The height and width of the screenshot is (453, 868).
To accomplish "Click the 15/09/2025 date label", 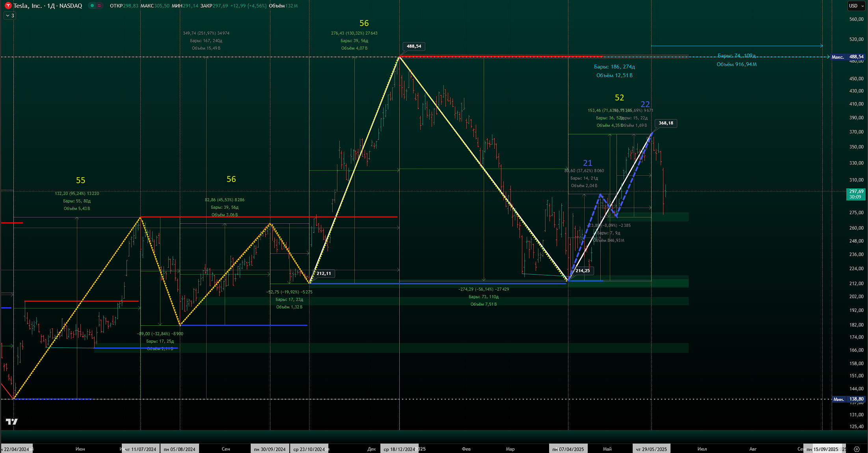I will (x=822, y=449).
